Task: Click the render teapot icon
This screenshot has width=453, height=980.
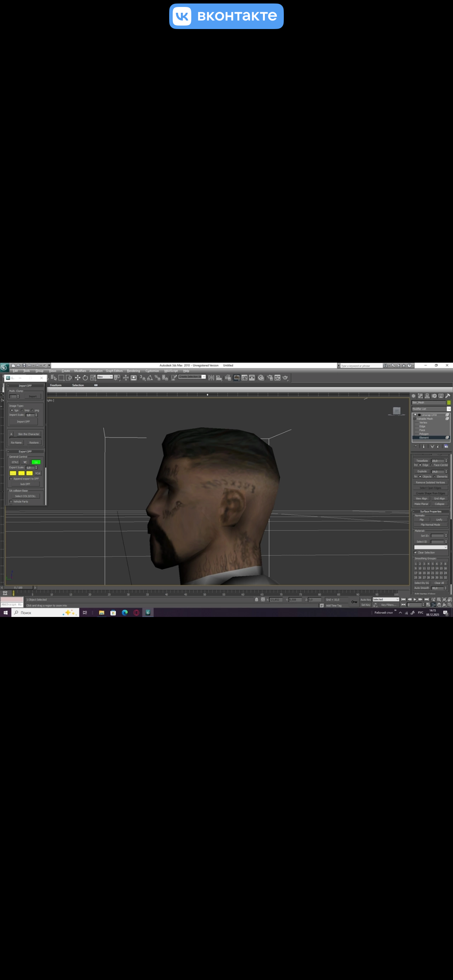Action: point(285,378)
